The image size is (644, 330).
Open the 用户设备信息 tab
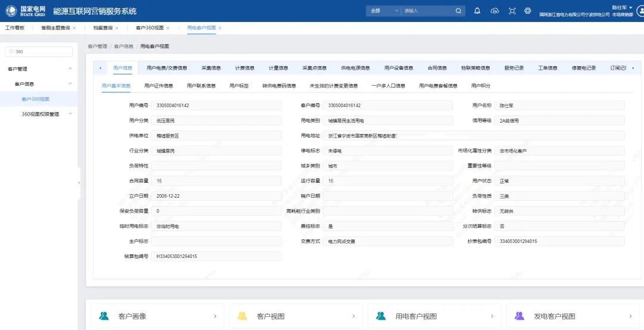(399, 68)
